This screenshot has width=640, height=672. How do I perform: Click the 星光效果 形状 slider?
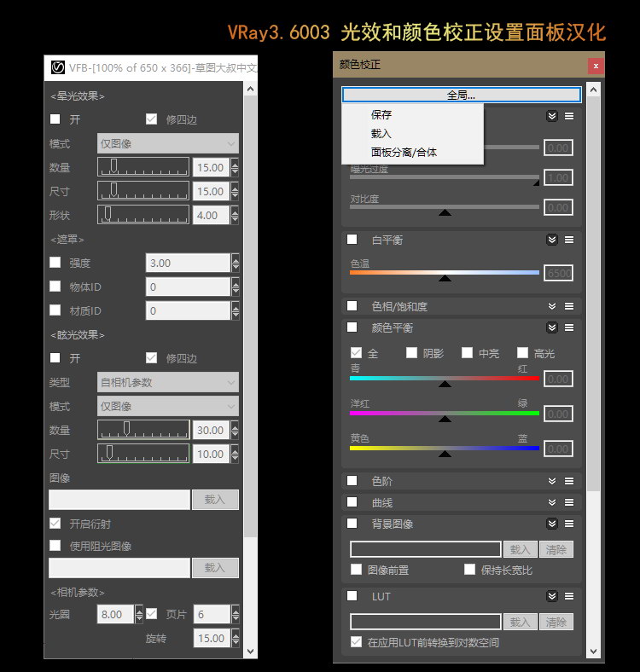[143, 215]
